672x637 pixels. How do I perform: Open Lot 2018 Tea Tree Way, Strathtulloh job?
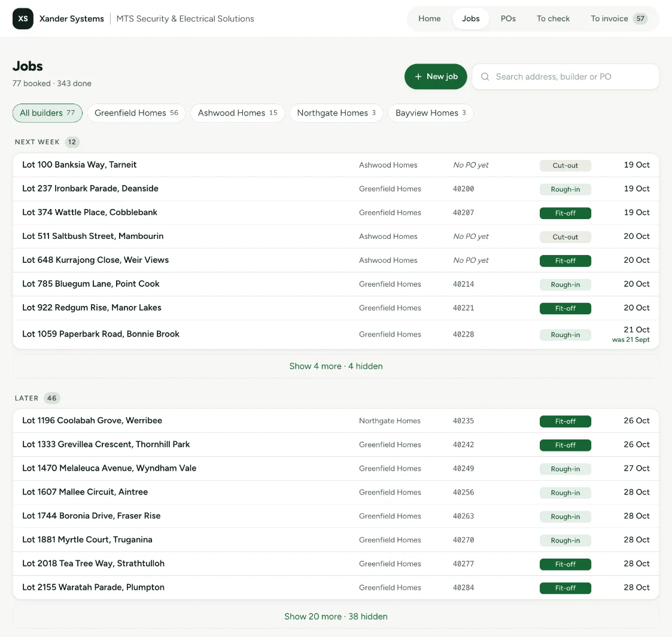336,564
